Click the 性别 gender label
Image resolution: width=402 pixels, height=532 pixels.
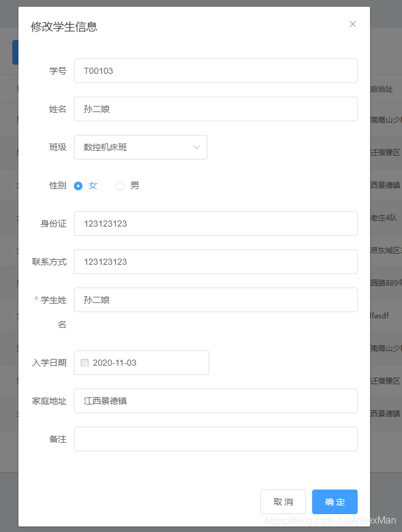pos(57,185)
